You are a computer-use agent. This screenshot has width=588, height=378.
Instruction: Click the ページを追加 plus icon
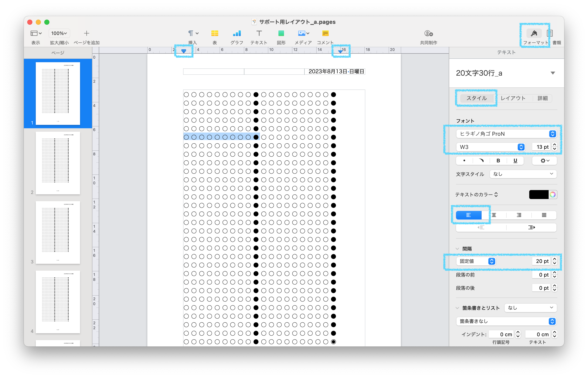point(87,33)
